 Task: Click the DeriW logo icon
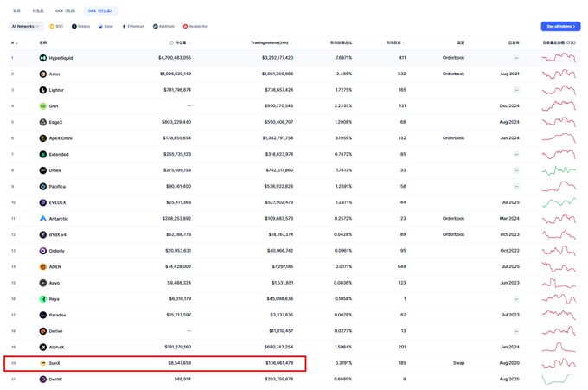tap(42, 379)
